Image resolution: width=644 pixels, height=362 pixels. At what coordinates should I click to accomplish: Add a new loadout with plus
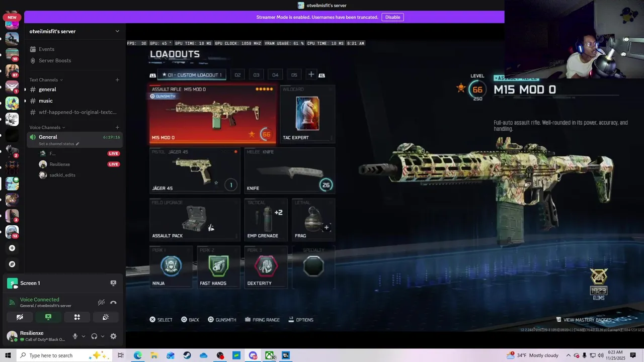coord(311,74)
